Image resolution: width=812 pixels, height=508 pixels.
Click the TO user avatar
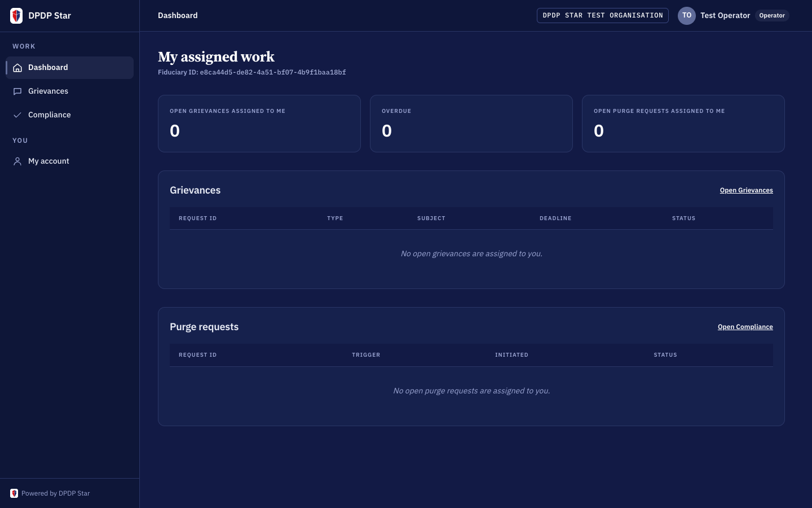(x=687, y=16)
